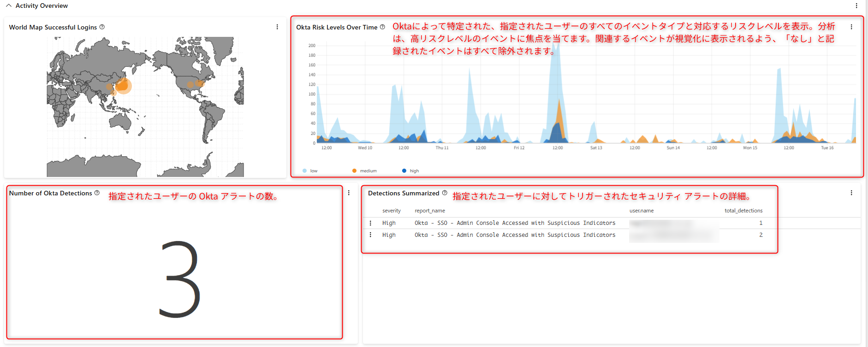Screen dimensions: 868x347
Task: Open Number of Okta Detections panel menu
Action: 349,193
